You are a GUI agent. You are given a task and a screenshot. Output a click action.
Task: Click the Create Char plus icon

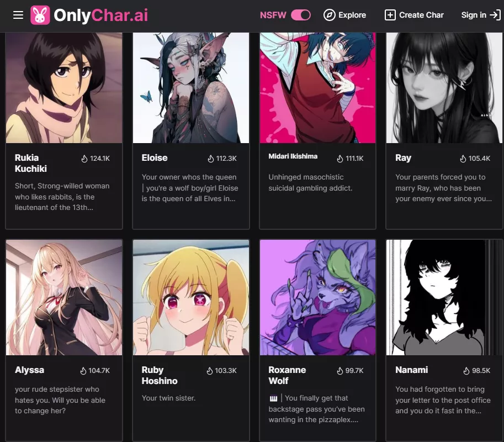tap(390, 15)
